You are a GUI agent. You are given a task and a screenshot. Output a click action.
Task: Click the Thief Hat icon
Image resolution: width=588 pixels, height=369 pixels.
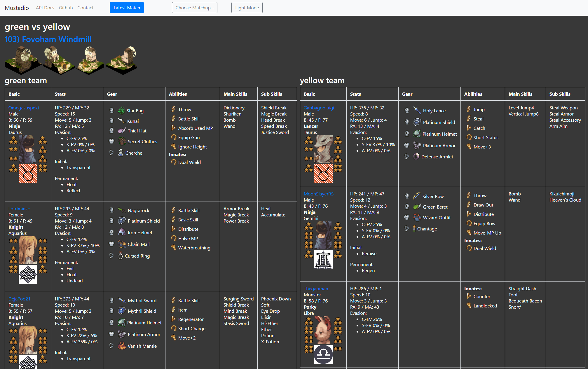click(x=122, y=131)
